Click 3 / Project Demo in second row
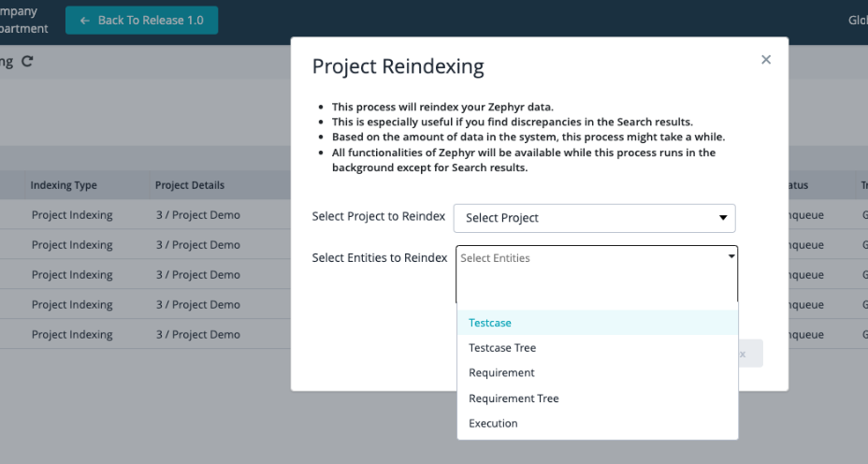 pyautogui.click(x=198, y=245)
